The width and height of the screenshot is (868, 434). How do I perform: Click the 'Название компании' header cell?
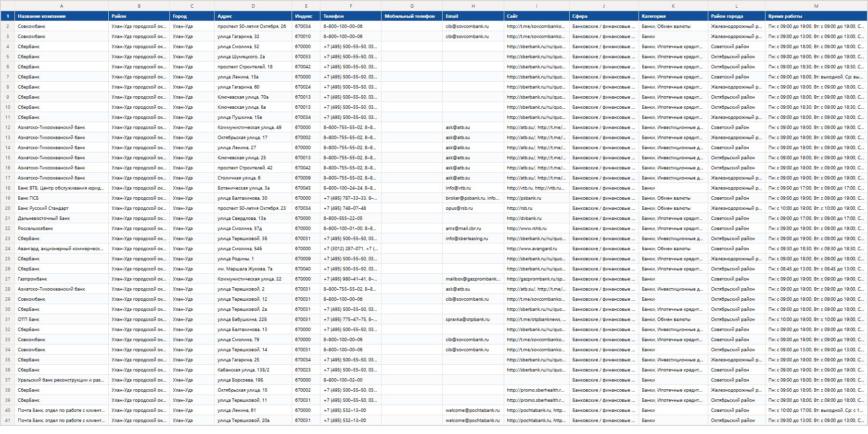click(x=62, y=16)
